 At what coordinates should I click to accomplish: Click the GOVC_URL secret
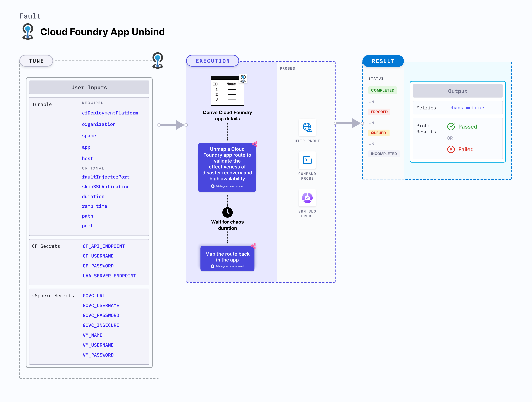(94, 296)
